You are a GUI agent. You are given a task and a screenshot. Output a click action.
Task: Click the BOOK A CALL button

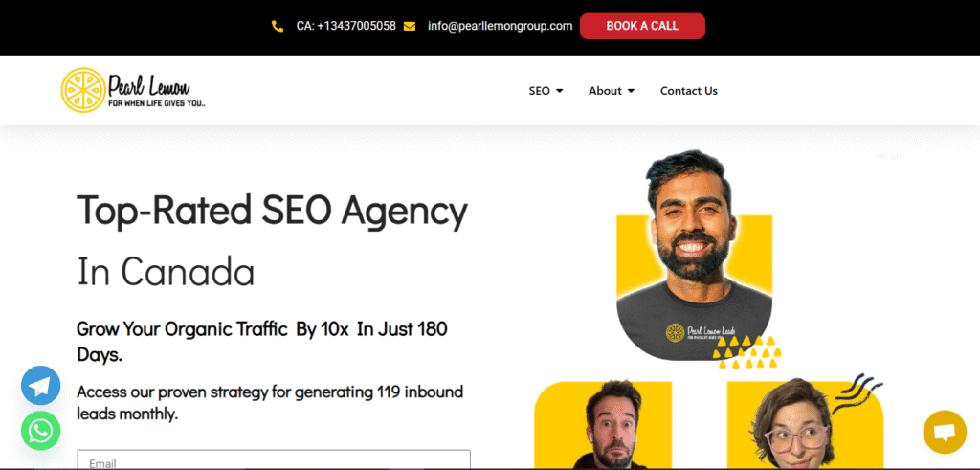coord(642,26)
